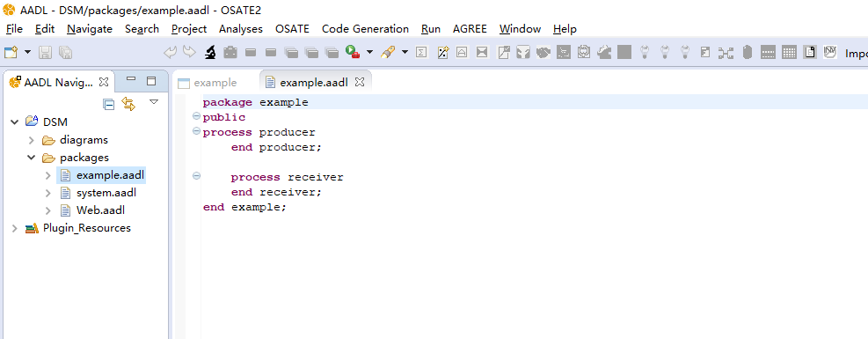Close the AADL Navigator tab
The width and height of the screenshot is (868, 339).
pyautogui.click(x=104, y=82)
